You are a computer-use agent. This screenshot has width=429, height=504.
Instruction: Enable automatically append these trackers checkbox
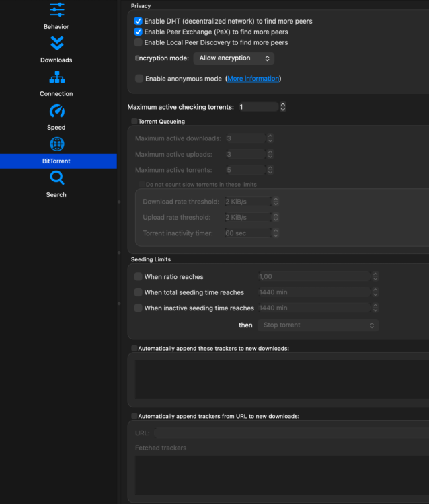pyautogui.click(x=134, y=348)
